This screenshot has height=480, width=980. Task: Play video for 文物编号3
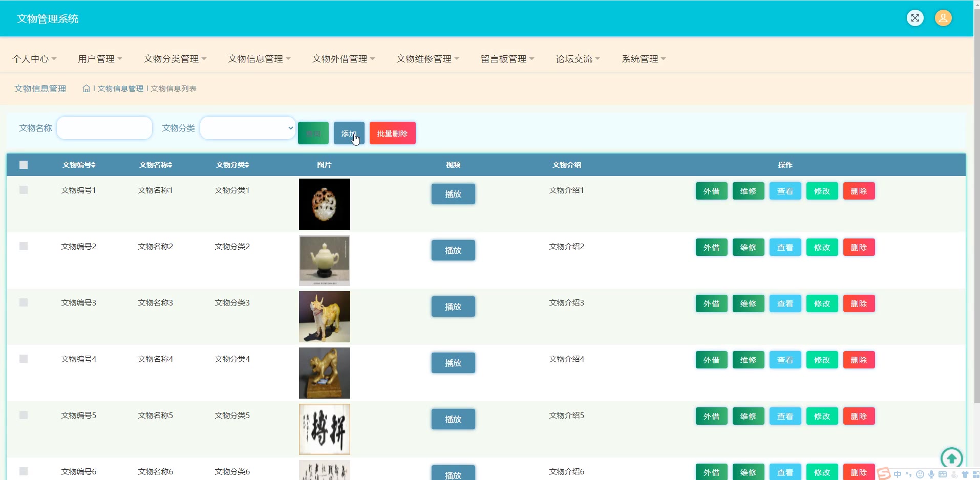point(453,307)
